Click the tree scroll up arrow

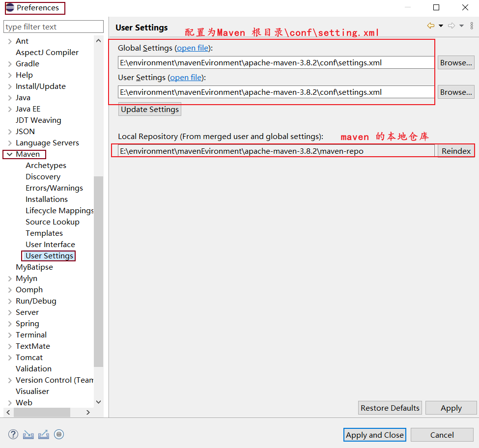tap(98, 41)
